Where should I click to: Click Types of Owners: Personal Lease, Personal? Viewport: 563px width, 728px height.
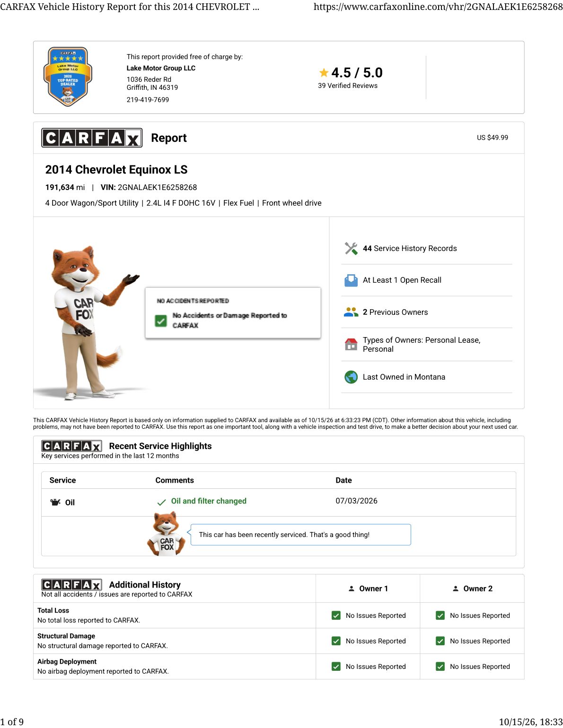pyautogui.click(x=422, y=345)
